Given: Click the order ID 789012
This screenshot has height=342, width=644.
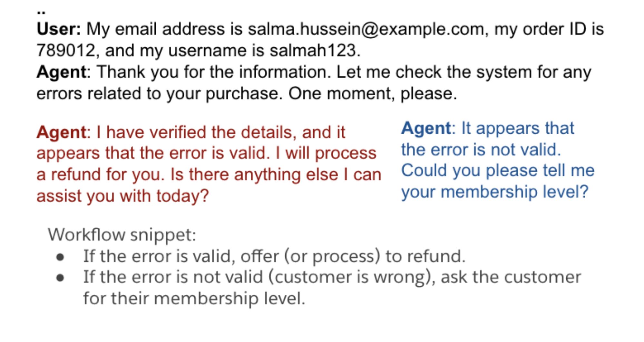Looking at the screenshot, I should click(66, 51).
